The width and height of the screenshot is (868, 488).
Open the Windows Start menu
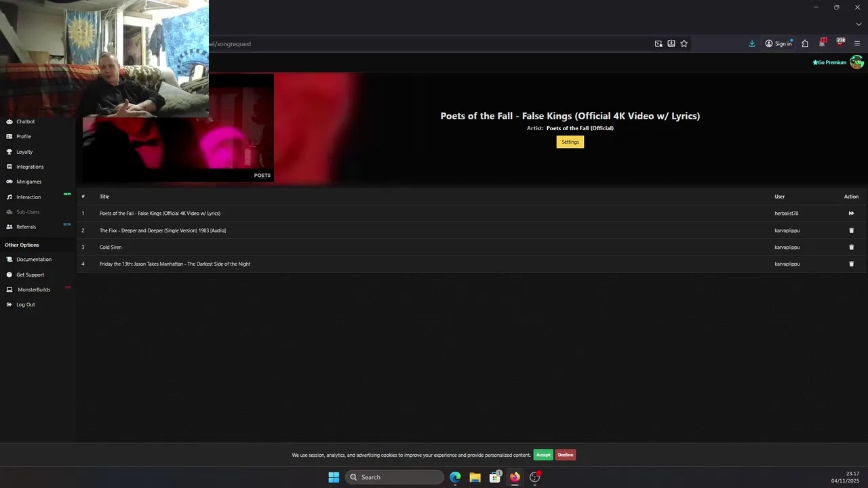tap(334, 477)
